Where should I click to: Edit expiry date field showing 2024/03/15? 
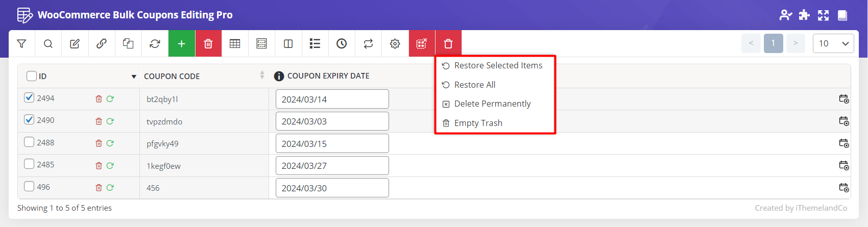(x=332, y=144)
